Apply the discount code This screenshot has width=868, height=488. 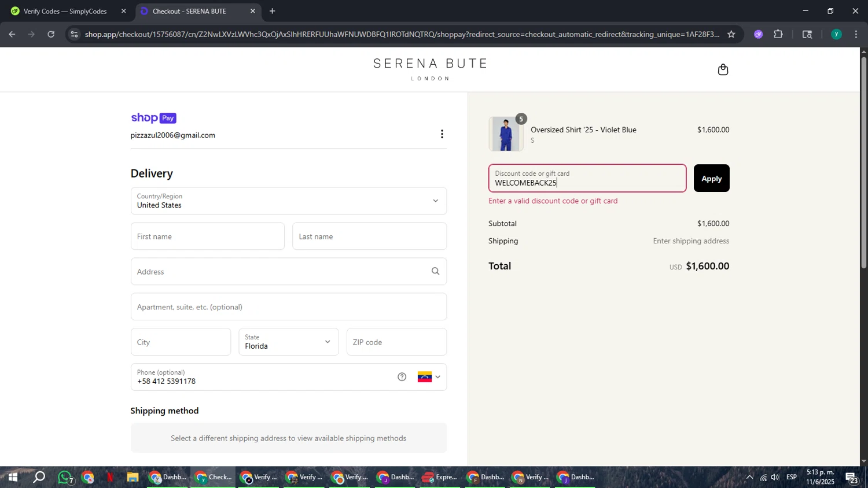(711, 178)
